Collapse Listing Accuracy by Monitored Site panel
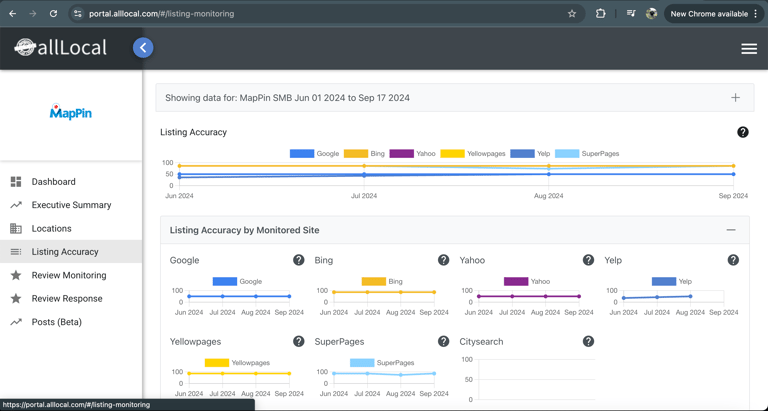 (x=731, y=230)
